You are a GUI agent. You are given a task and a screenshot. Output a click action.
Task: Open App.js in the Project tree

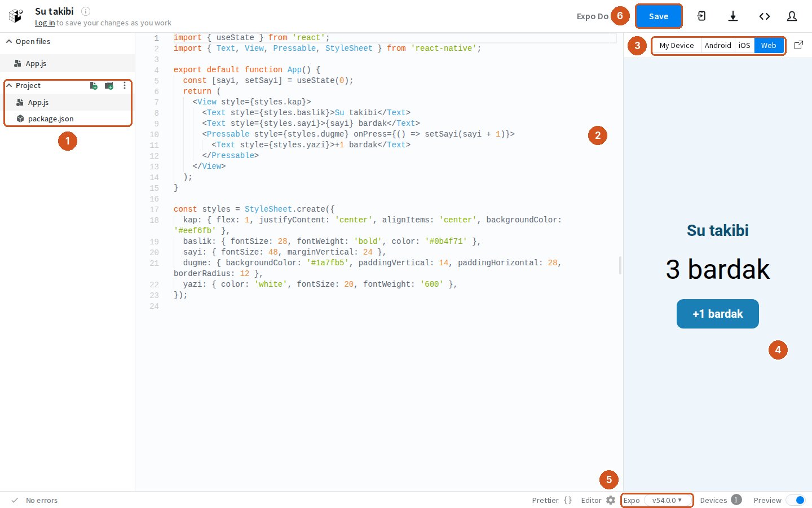click(x=68, y=103)
